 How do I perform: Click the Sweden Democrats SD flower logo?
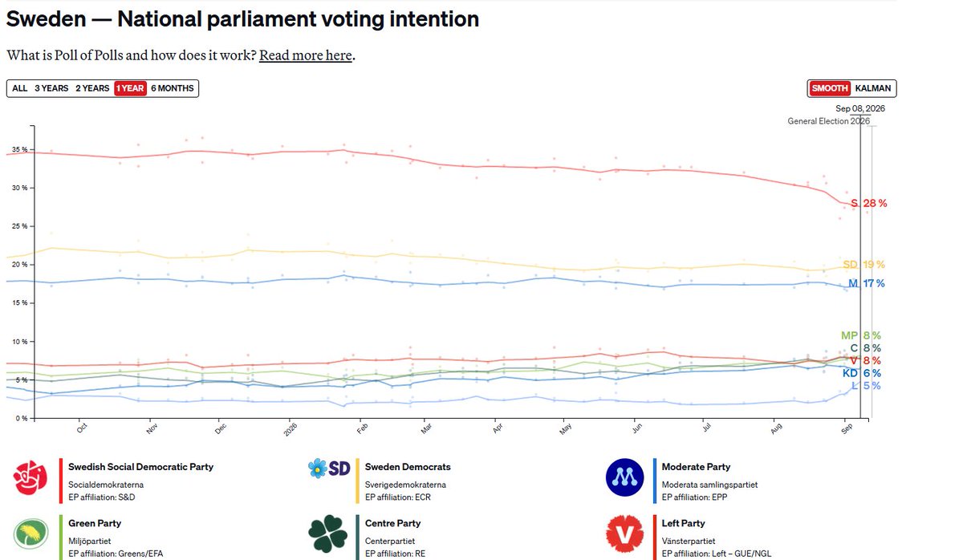[329, 469]
